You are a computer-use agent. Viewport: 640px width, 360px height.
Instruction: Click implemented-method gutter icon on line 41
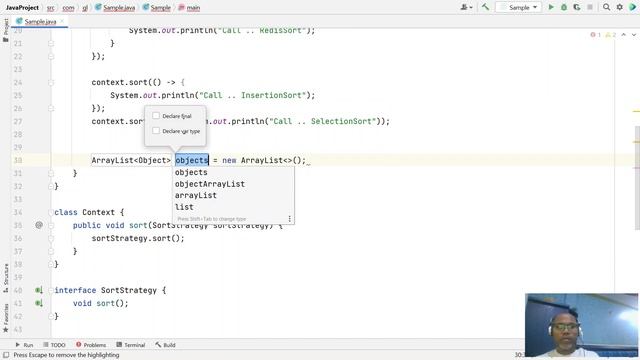(x=39, y=303)
